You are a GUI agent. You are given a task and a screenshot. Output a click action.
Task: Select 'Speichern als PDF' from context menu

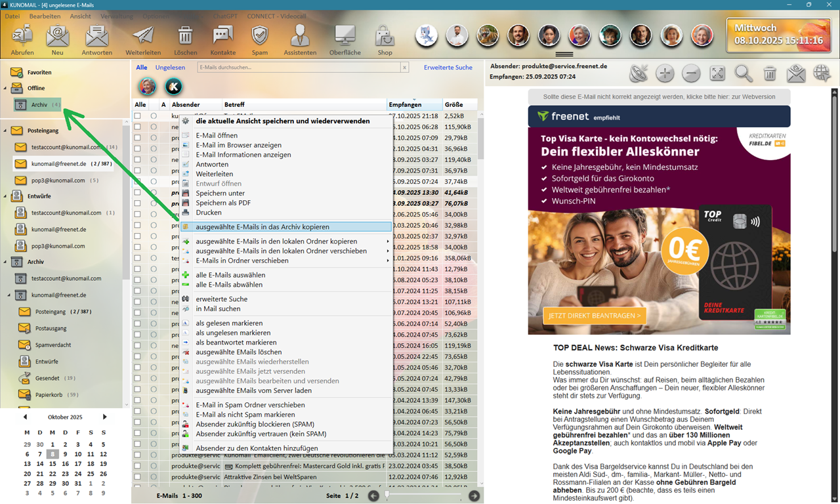223,203
